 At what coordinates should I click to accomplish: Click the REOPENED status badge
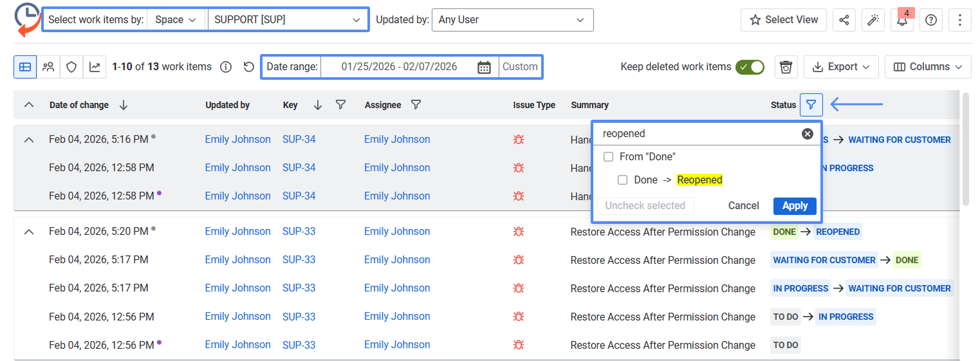tap(838, 232)
